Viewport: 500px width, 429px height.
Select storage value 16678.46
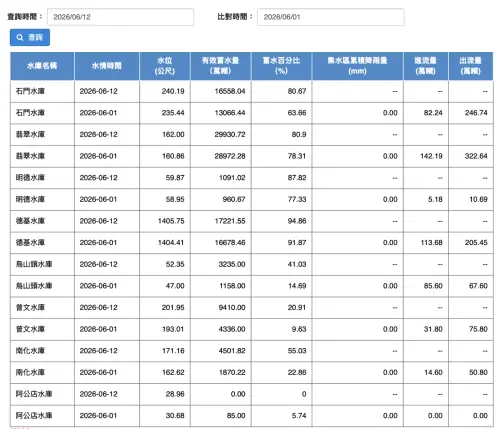pyautogui.click(x=230, y=243)
